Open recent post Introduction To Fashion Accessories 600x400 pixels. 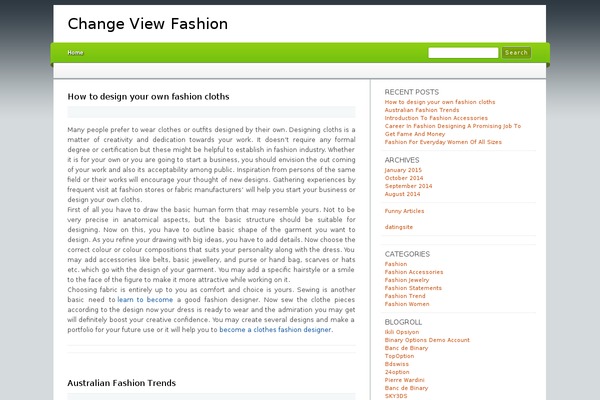[x=436, y=118]
